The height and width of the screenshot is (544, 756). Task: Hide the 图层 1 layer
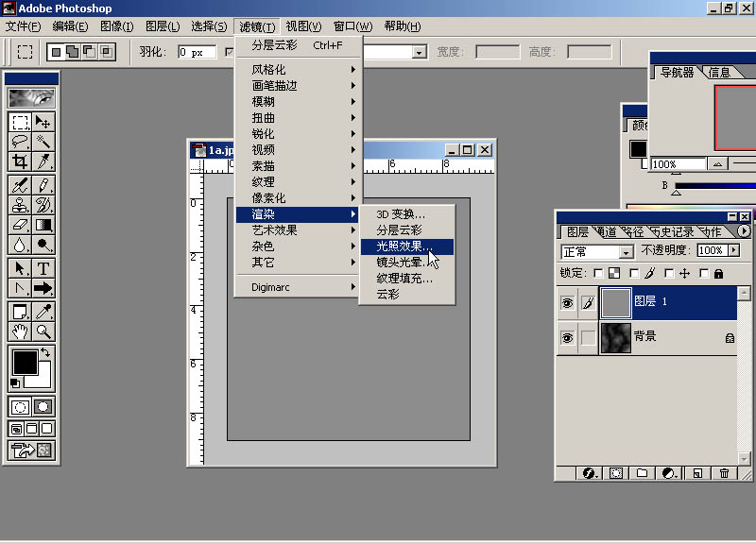pos(568,303)
